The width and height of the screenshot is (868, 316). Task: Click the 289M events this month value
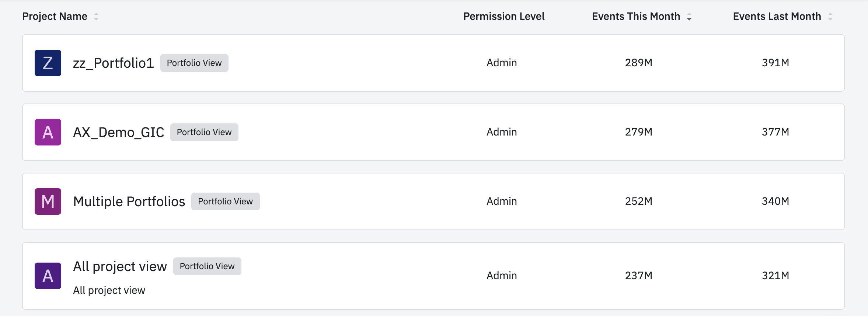pyautogui.click(x=638, y=63)
